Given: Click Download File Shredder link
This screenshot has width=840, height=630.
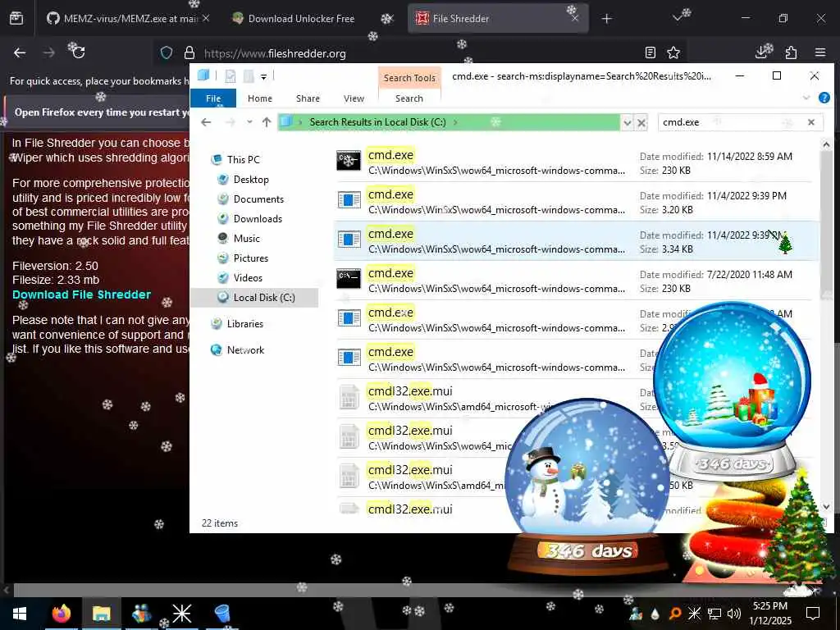Looking at the screenshot, I should tap(81, 294).
